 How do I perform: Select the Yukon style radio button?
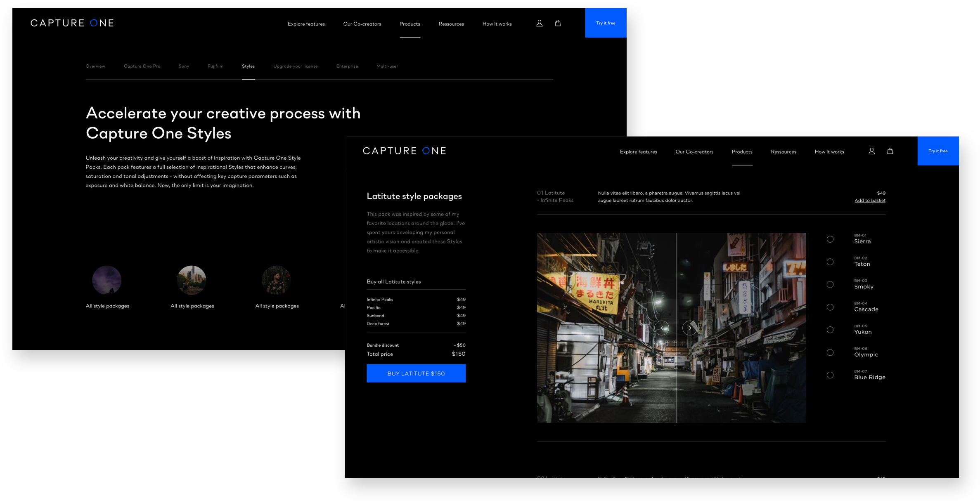tap(830, 330)
